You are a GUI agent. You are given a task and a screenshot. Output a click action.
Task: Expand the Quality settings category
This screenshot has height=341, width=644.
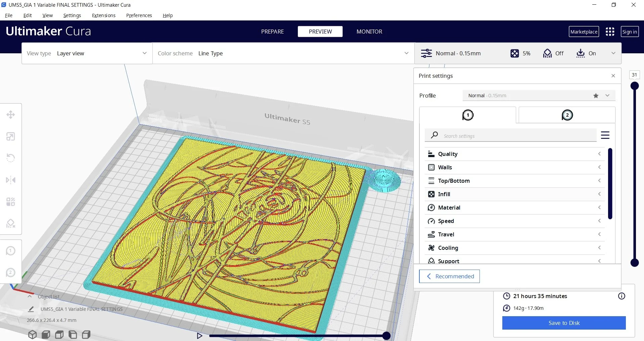(514, 154)
